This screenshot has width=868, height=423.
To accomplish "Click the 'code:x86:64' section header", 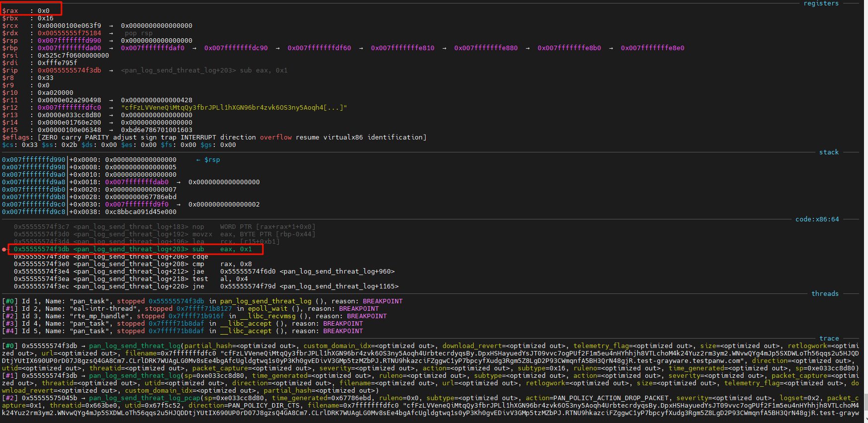I will click(x=817, y=219).
